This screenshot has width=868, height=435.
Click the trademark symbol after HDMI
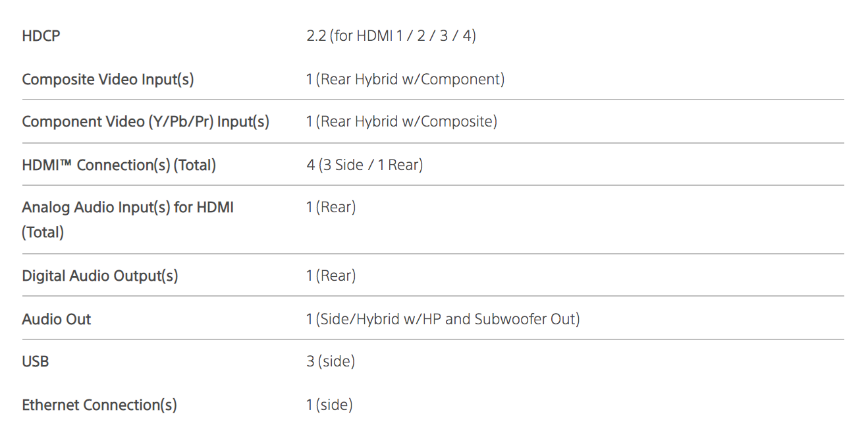pyautogui.click(x=65, y=163)
